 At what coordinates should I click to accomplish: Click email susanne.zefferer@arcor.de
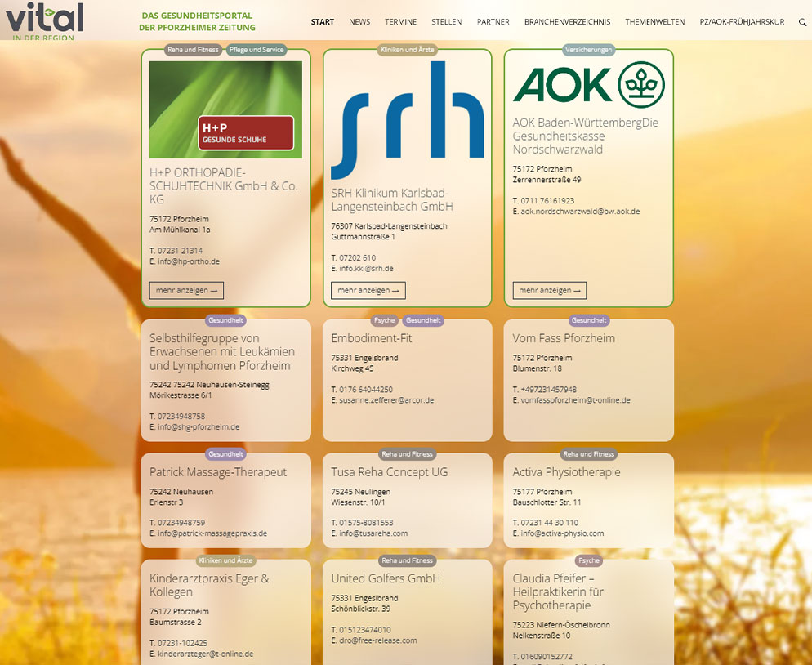pyautogui.click(x=386, y=400)
